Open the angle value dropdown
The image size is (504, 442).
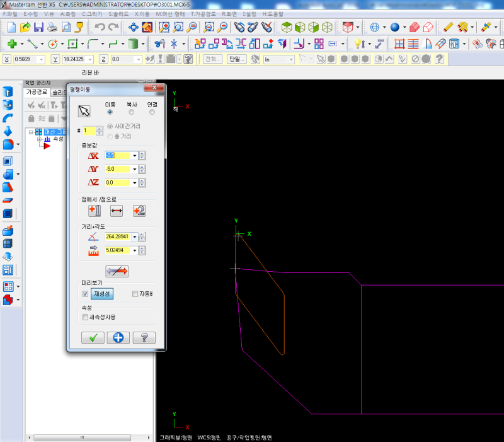(134, 236)
